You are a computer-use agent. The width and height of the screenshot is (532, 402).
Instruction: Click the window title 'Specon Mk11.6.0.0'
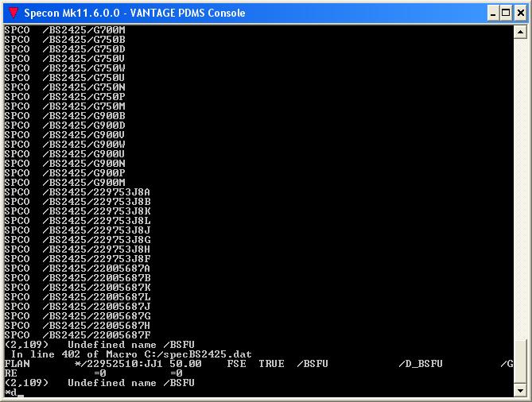coord(72,13)
